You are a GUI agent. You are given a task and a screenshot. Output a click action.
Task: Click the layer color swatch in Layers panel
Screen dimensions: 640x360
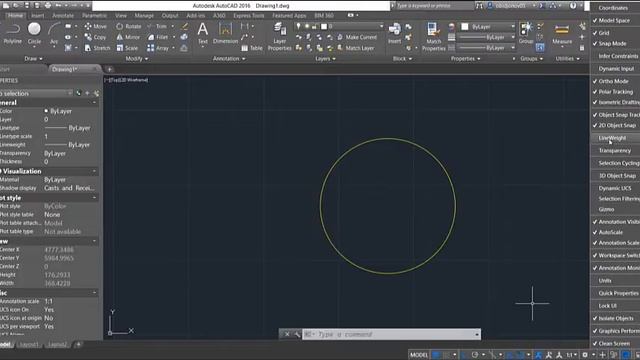point(324,26)
